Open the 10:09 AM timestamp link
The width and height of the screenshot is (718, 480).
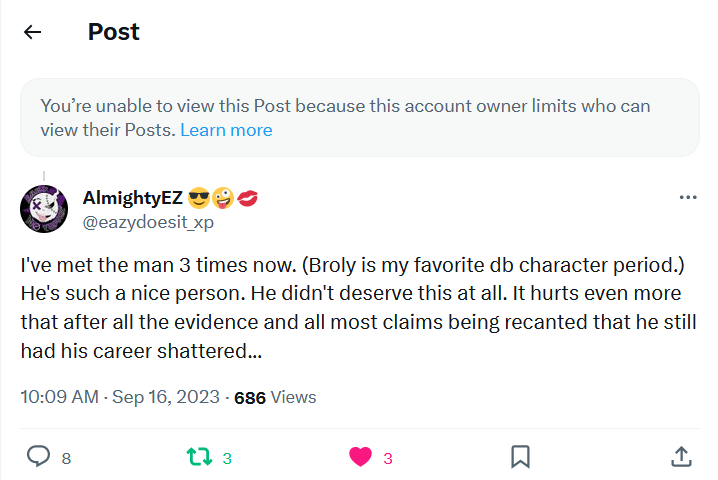tap(59, 397)
